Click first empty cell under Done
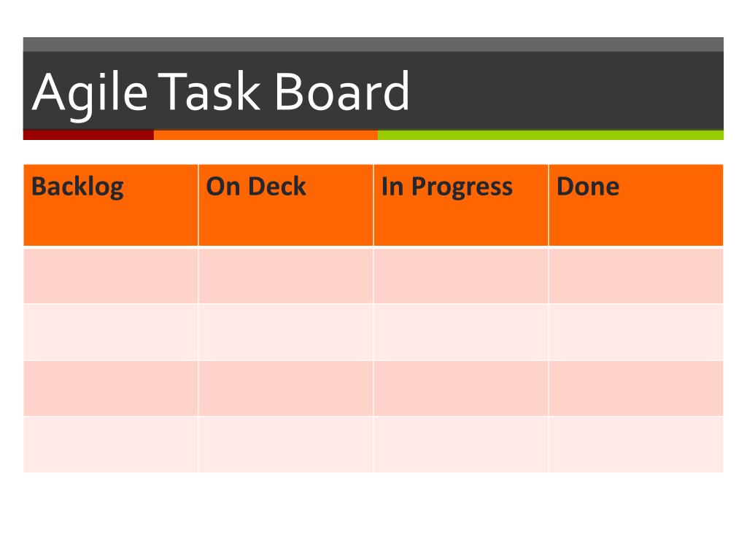This screenshot has width=747, height=560. point(636,276)
